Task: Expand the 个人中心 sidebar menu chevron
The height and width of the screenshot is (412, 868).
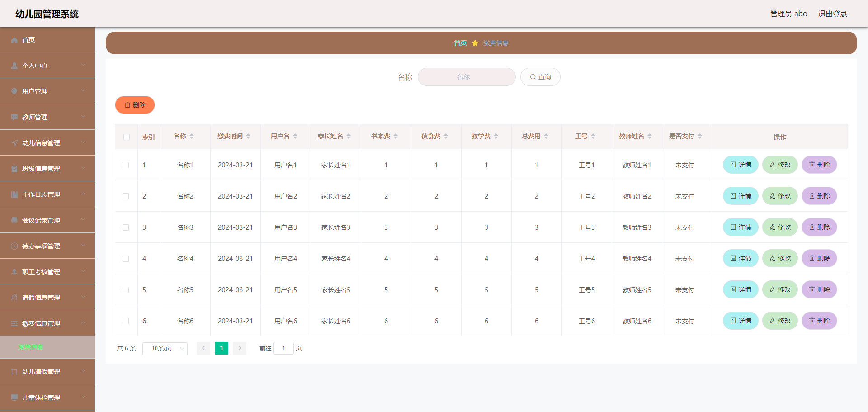Action: click(x=83, y=65)
